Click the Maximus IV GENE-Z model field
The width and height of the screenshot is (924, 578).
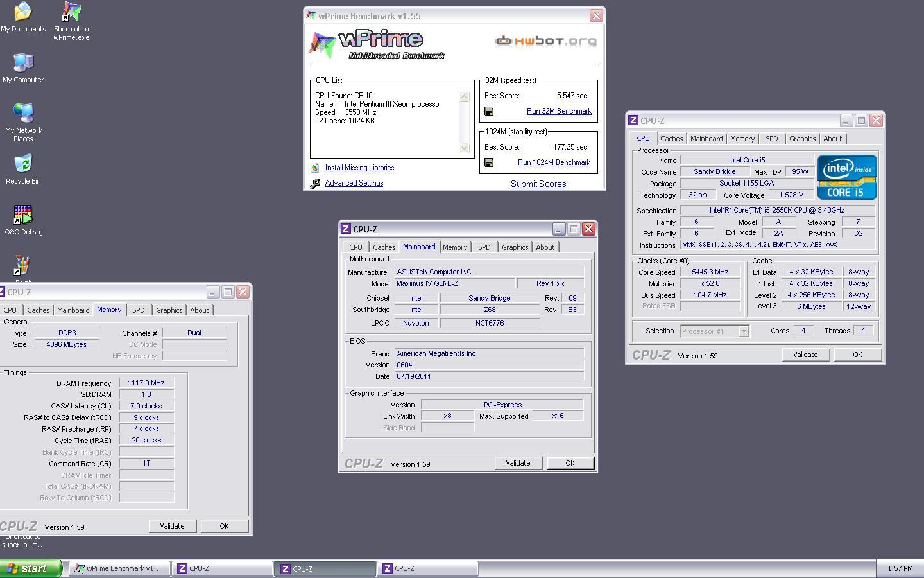(454, 283)
